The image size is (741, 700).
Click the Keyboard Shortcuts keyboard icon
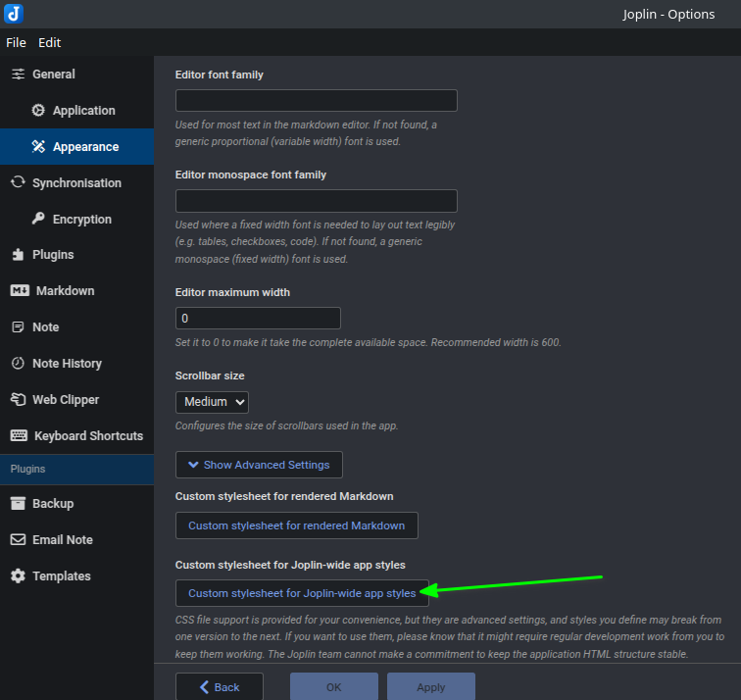pos(19,435)
